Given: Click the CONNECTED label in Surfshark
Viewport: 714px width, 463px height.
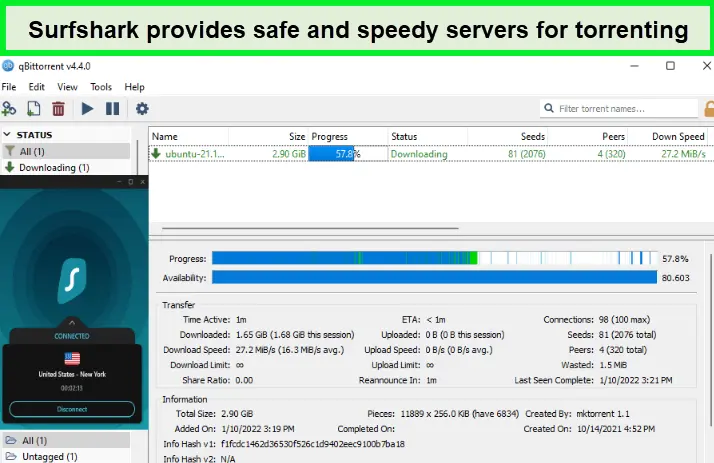Looking at the screenshot, I should 72,336.
